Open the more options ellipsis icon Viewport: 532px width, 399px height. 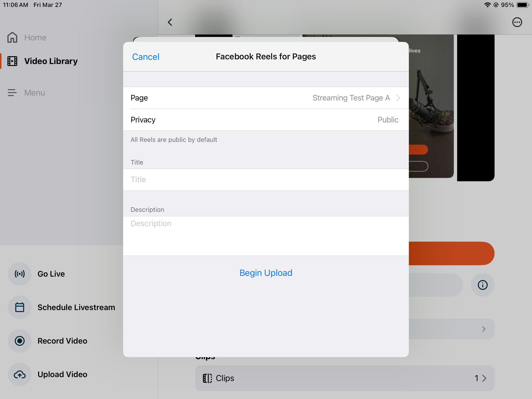click(x=517, y=22)
